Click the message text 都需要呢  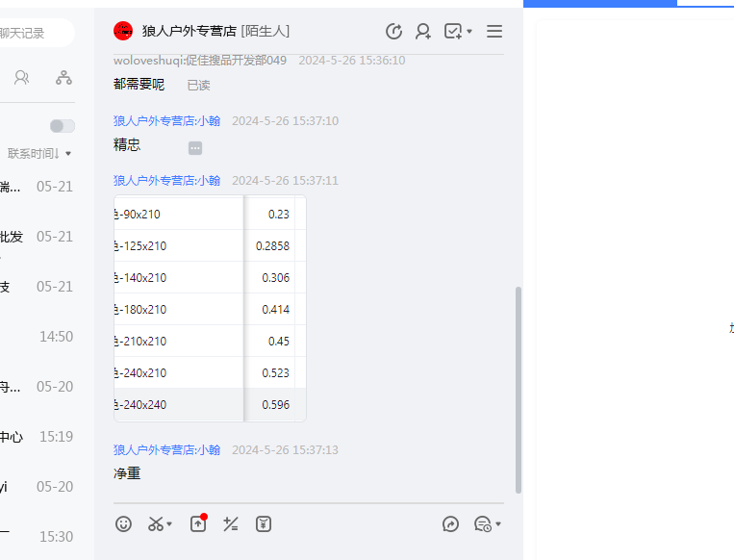(x=139, y=85)
